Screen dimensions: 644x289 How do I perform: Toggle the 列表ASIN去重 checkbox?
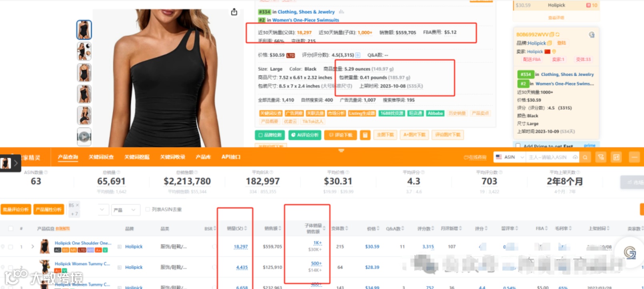[x=148, y=209]
